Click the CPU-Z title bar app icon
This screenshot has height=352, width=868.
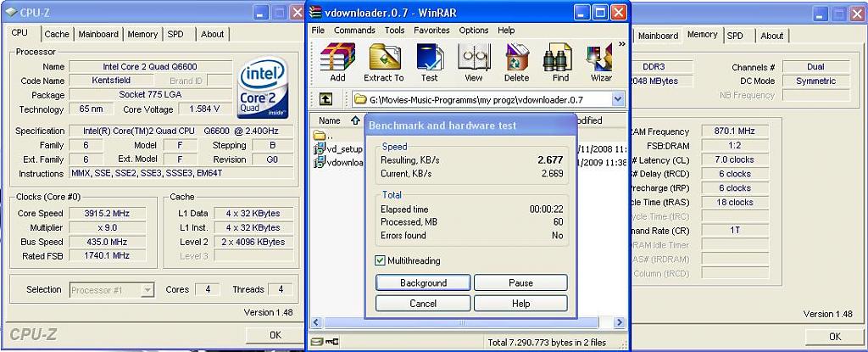[10, 12]
